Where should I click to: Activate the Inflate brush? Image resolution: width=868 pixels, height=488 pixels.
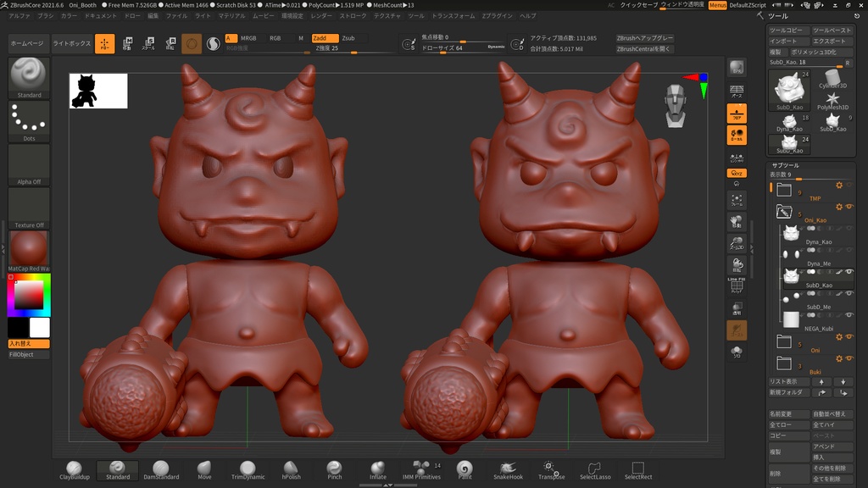tap(377, 470)
